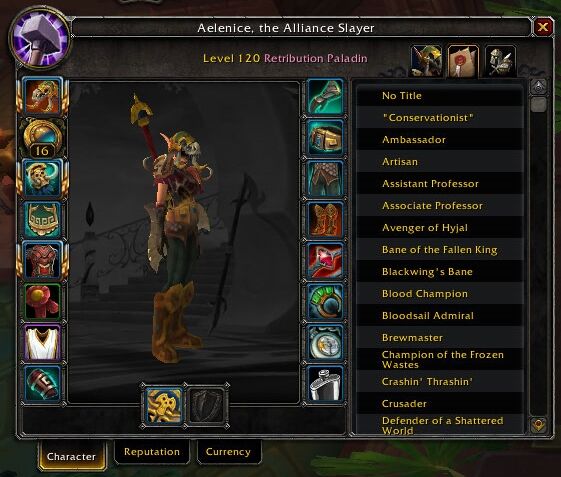
Task: Switch to the Reputation tab
Action: pyautogui.click(x=152, y=452)
